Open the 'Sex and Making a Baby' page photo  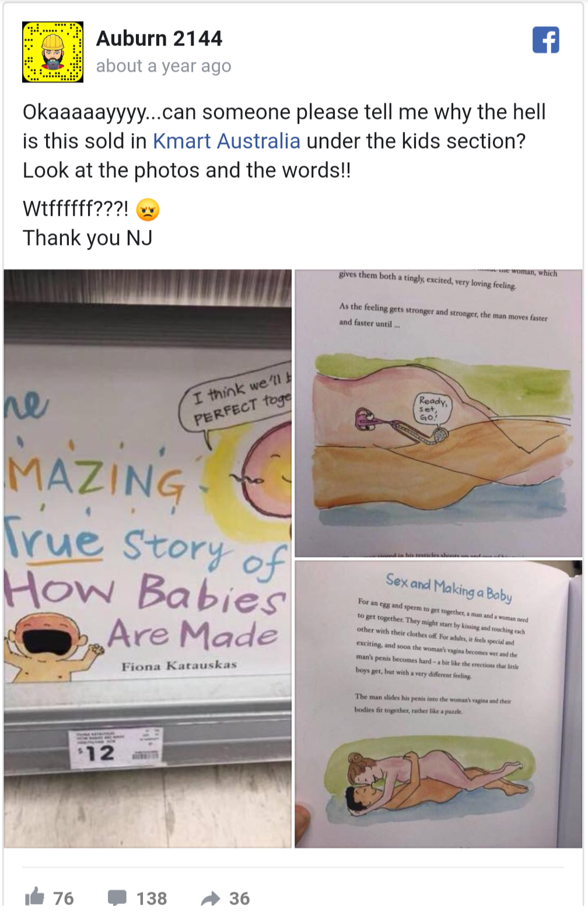click(x=439, y=704)
